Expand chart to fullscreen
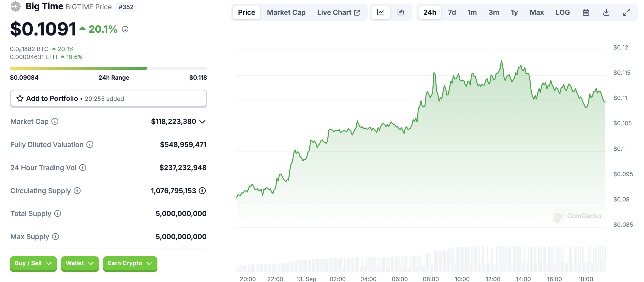Screen dimensions: 644x282 coord(626,12)
